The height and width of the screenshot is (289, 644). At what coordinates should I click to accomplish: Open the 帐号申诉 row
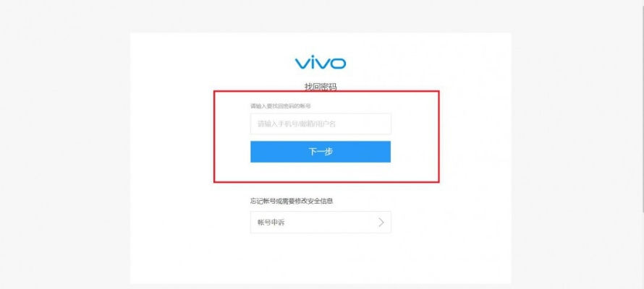(x=321, y=223)
